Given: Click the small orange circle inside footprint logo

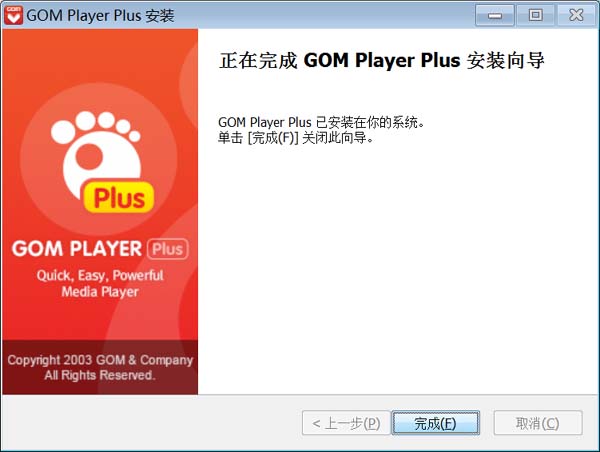Looking at the screenshot, I should [89, 157].
